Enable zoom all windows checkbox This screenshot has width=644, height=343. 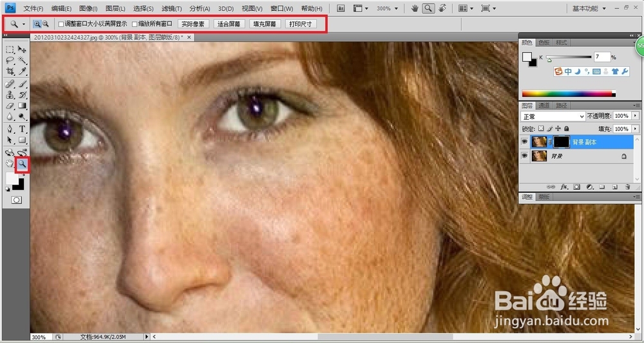point(135,24)
